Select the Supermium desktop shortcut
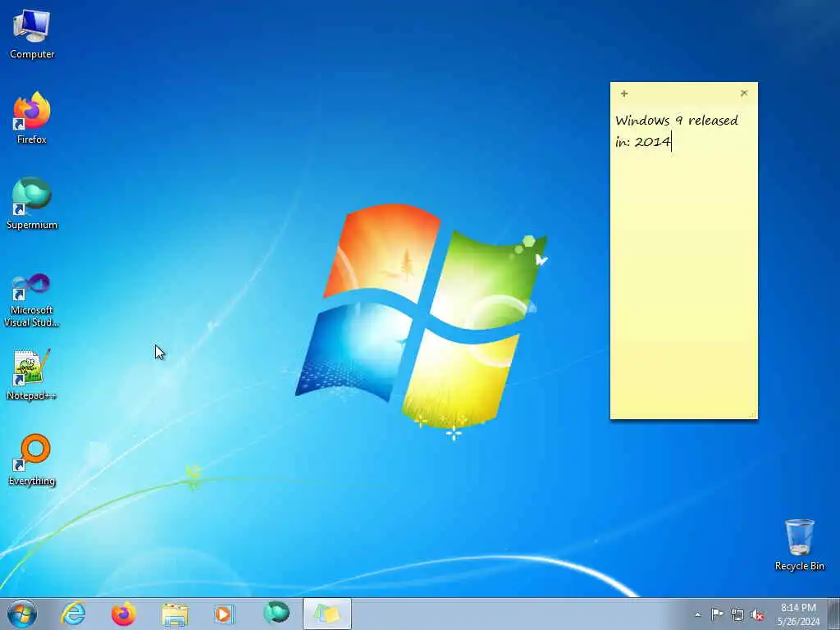 click(32, 203)
